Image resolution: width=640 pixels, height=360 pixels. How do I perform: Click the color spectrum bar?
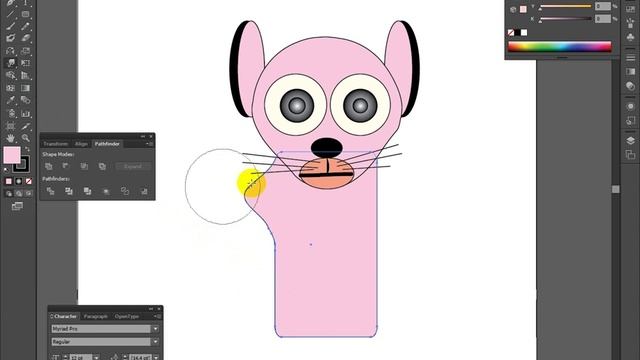tap(560, 47)
